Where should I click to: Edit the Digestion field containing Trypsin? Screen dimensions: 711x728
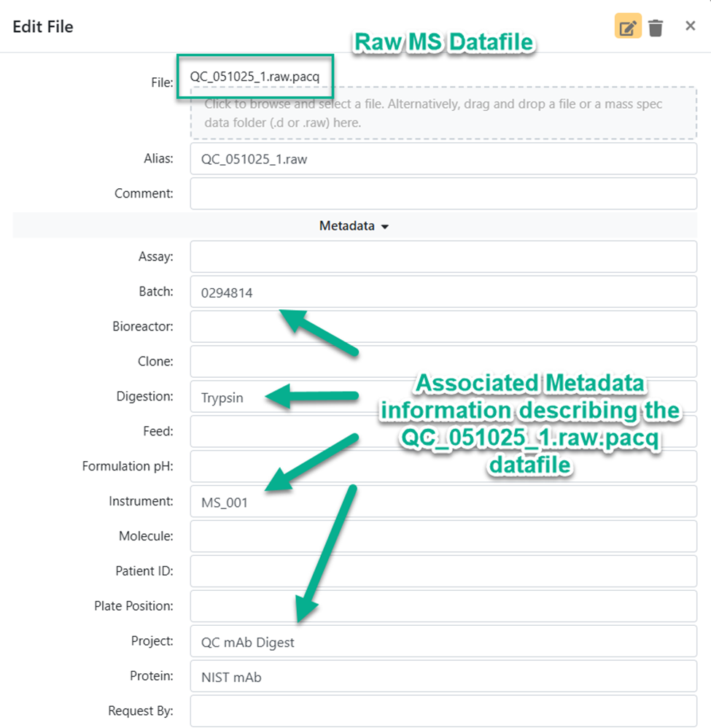pyautogui.click(x=443, y=397)
